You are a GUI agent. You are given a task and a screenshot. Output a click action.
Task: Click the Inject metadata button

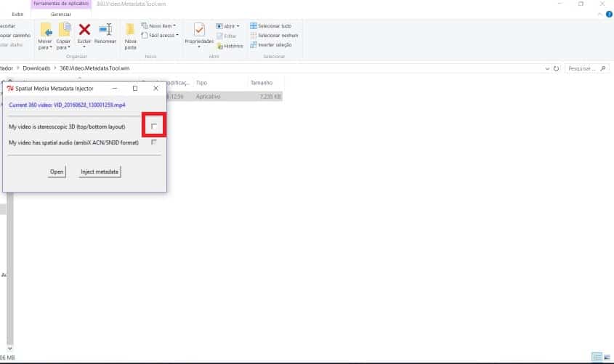(x=100, y=171)
